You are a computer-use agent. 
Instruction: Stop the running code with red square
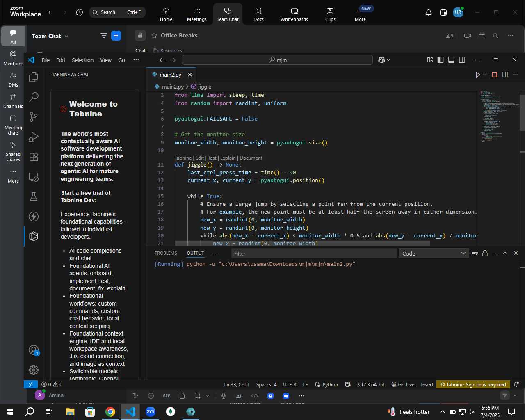tap(494, 75)
